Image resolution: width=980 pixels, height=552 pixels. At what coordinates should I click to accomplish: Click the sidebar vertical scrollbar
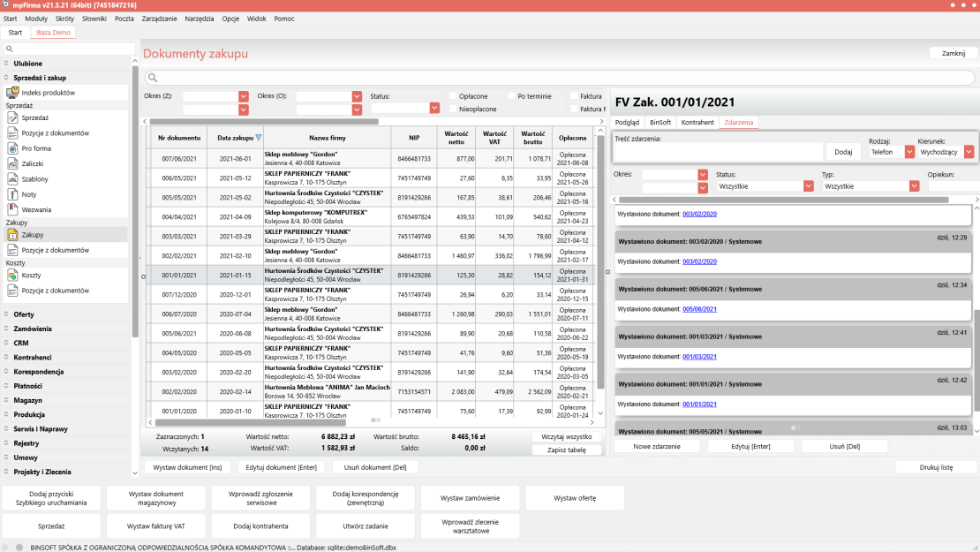[x=135, y=200]
